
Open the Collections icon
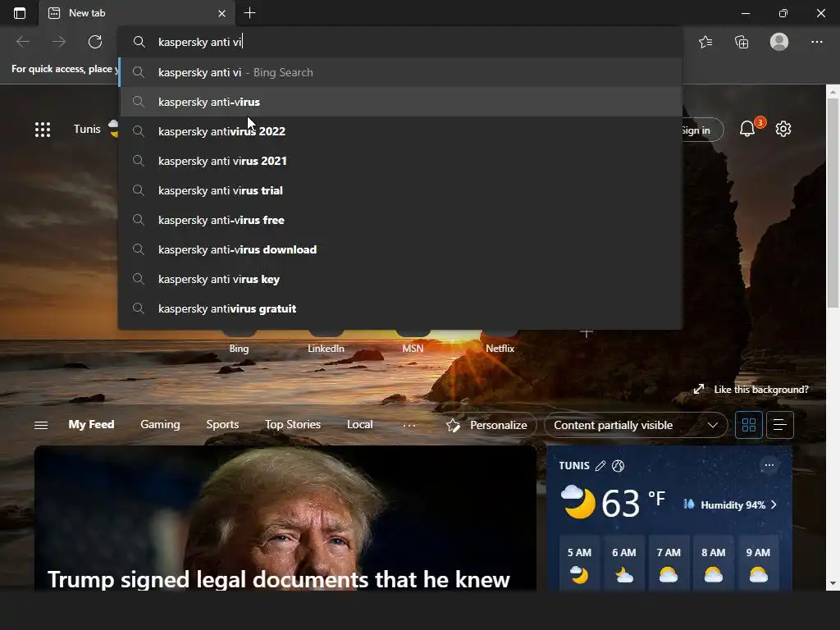742,42
